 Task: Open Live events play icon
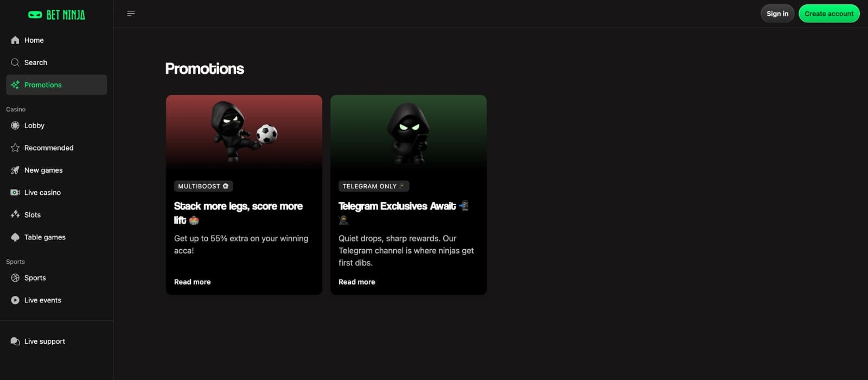tap(15, 300)
